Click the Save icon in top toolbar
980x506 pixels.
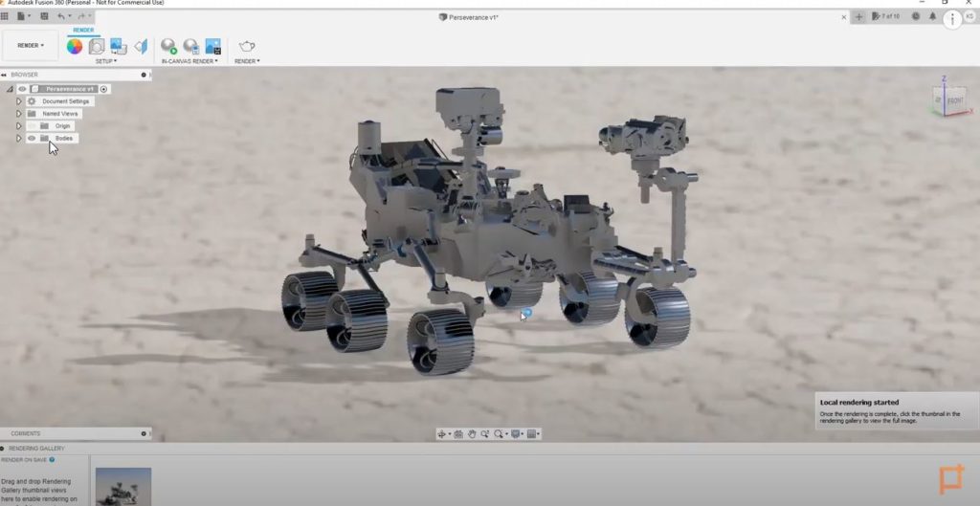(x=44, y=16)
